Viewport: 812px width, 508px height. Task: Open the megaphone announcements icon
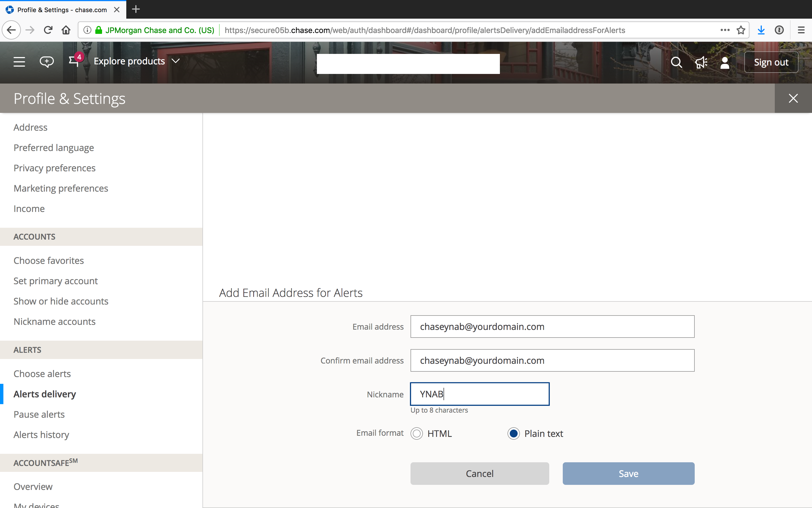(x=701, y=62)
